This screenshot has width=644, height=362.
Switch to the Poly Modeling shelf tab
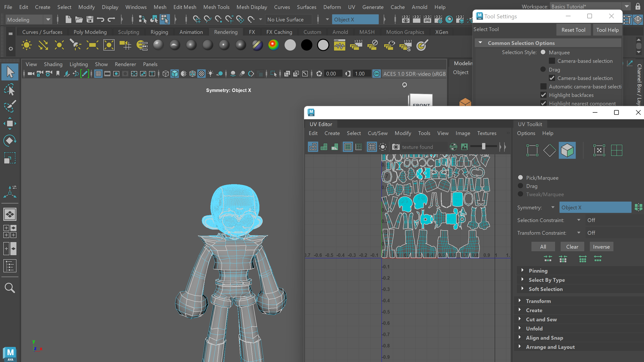tap(90, 32)
